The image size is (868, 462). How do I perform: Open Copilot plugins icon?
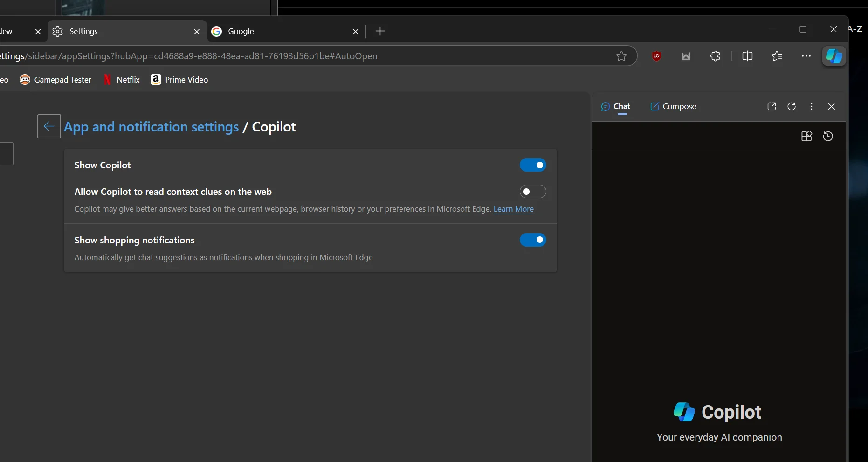[x=806, y=136]
